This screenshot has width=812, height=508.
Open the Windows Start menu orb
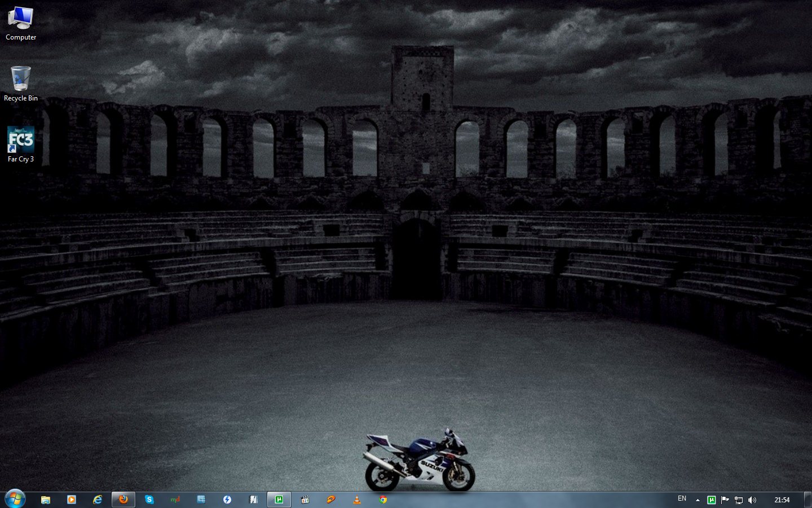(x=15, y=499)
